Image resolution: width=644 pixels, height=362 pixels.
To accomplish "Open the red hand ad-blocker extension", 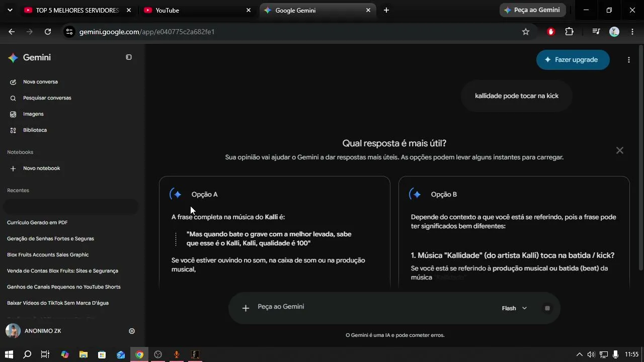I will pyautogui.click(x=551, y=32).
